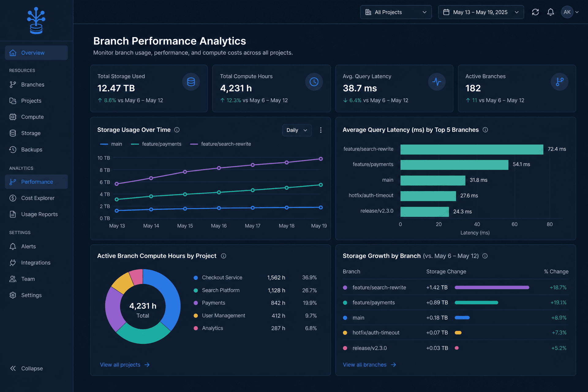Image resolution: width=588 pixels, height=392 pixels.
Task: Click the Compute chip icon in the sidebar
Action: [13, 117]
